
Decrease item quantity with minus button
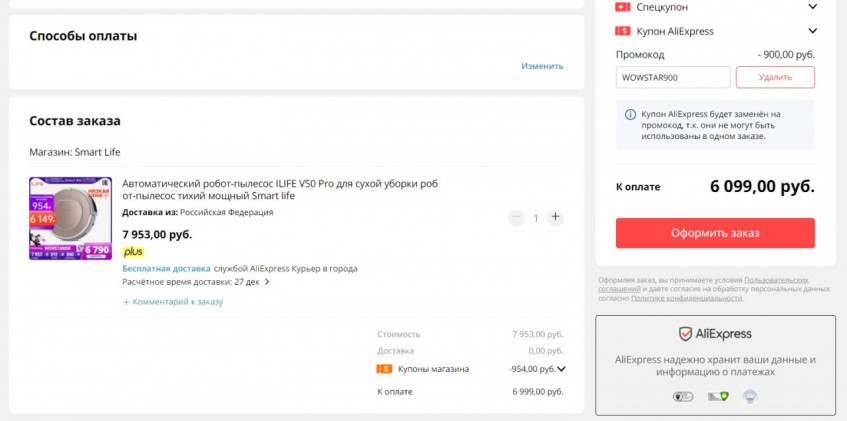point(516,217)
